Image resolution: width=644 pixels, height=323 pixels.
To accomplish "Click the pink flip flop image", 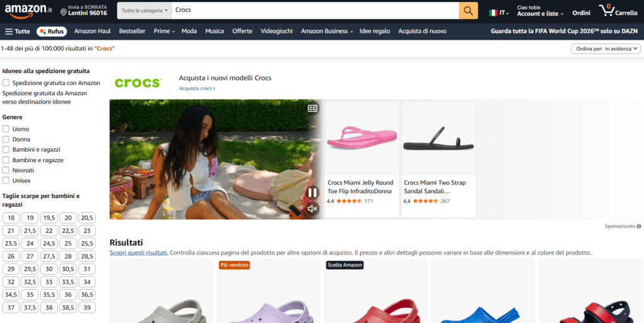I will [362, 138].
